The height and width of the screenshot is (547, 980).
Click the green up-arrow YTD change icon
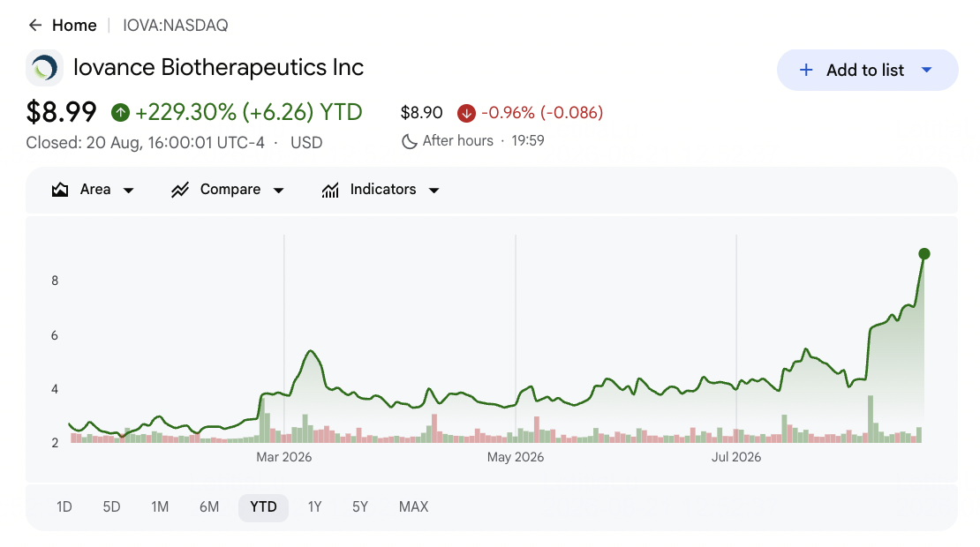point(121,113)
